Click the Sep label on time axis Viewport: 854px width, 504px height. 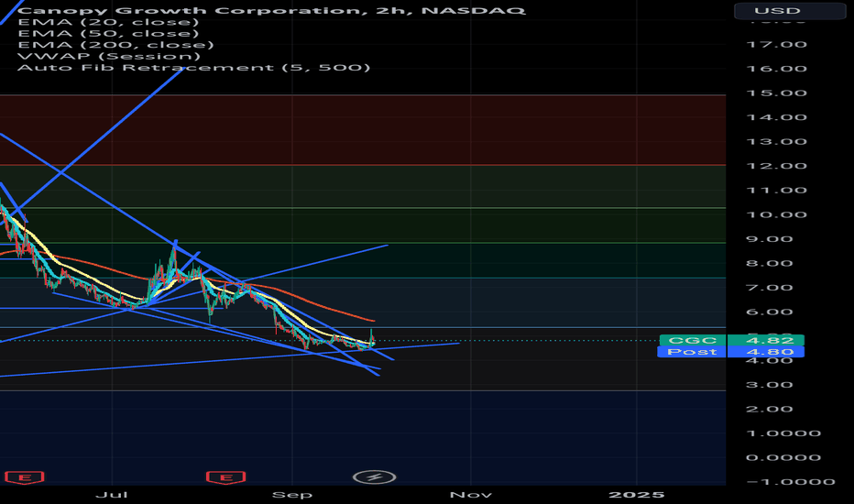tap(292, 495)
